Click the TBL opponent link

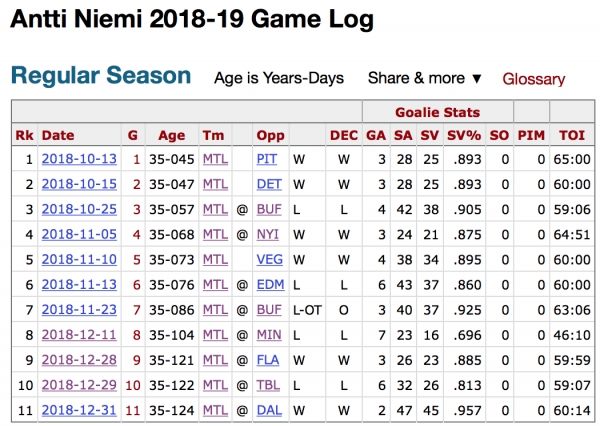coord(268,384)
